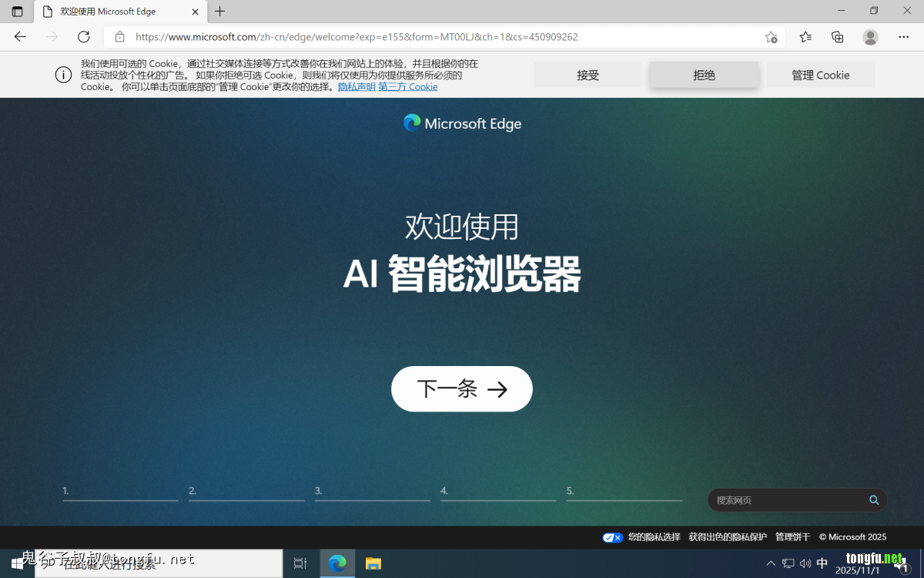Toggle 您的隐私选择 privacy choices switch

(x=612, y=537)
